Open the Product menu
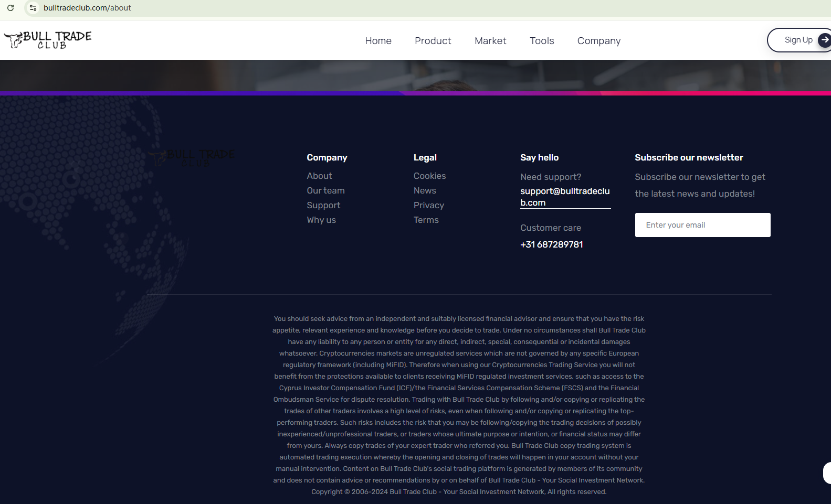 coord(433,41)
